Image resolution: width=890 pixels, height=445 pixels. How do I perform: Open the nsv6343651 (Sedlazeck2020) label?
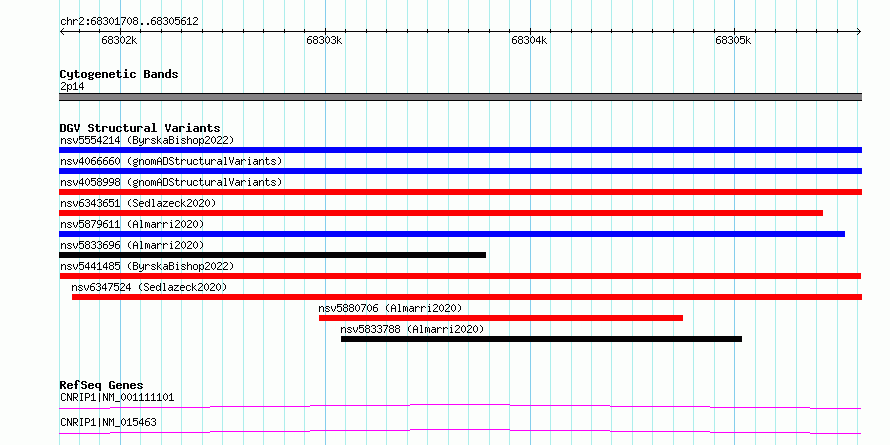[138, 203]
